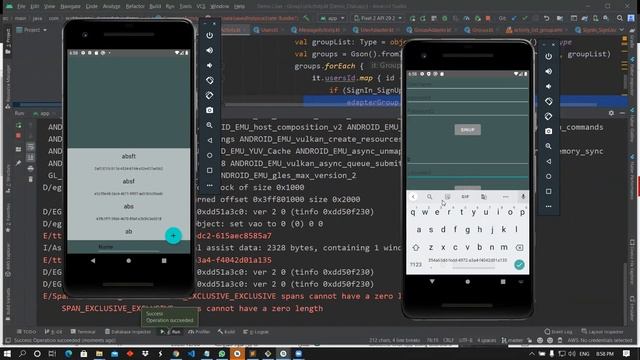Image resolution: width=640 pixels, height=360 pixels.
Task: Tap the search icon on the keyboard bar
Action: point(429,197)
